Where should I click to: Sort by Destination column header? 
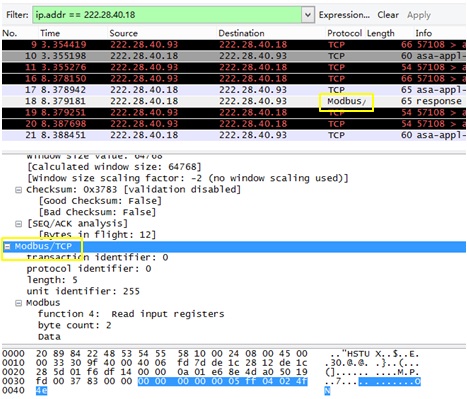click(241, 33)
